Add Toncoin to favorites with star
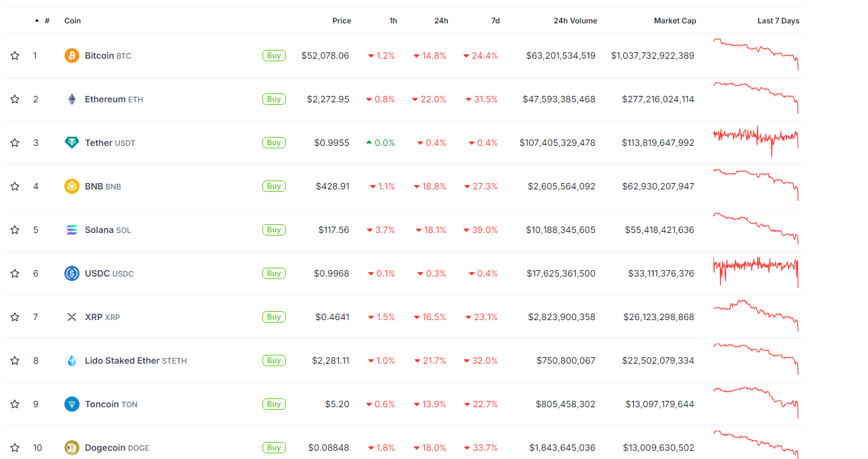868x459 pixels. tap(15, 404)
